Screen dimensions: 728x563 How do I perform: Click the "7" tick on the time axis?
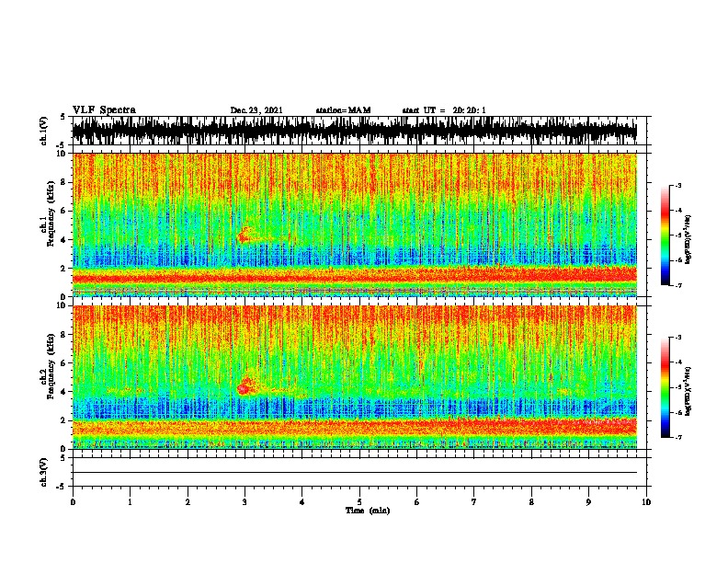click(x=474, y=502)
